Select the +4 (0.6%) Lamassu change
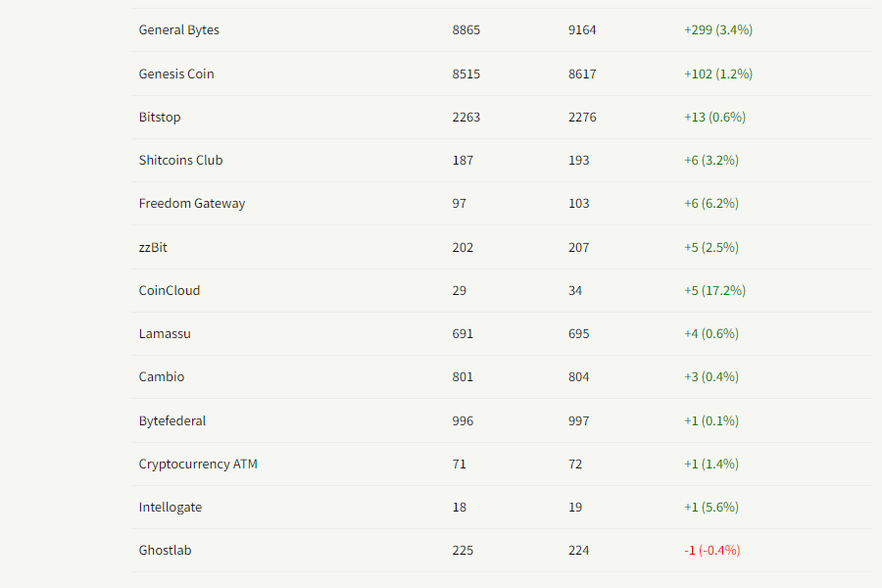 click(711, 333)
